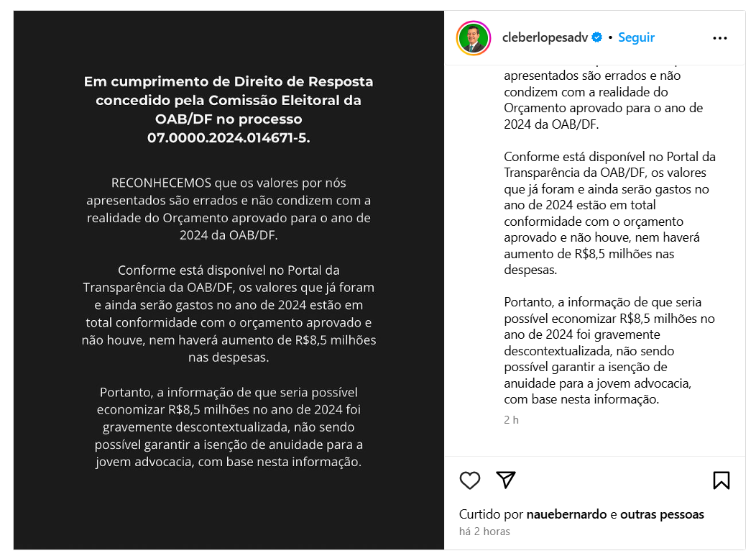
Task: Save the post with the bookmark icon
Action: click(x=721, y=480)
